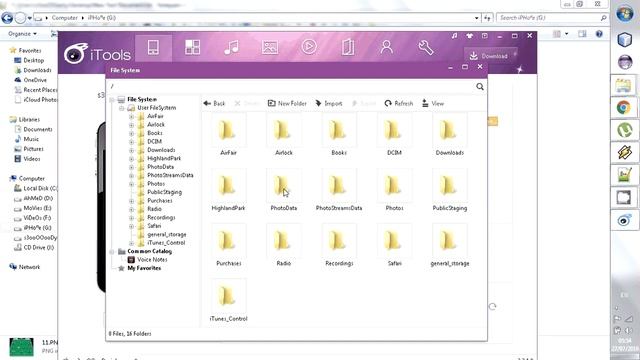Click the path field in File System window

(291, 87)
